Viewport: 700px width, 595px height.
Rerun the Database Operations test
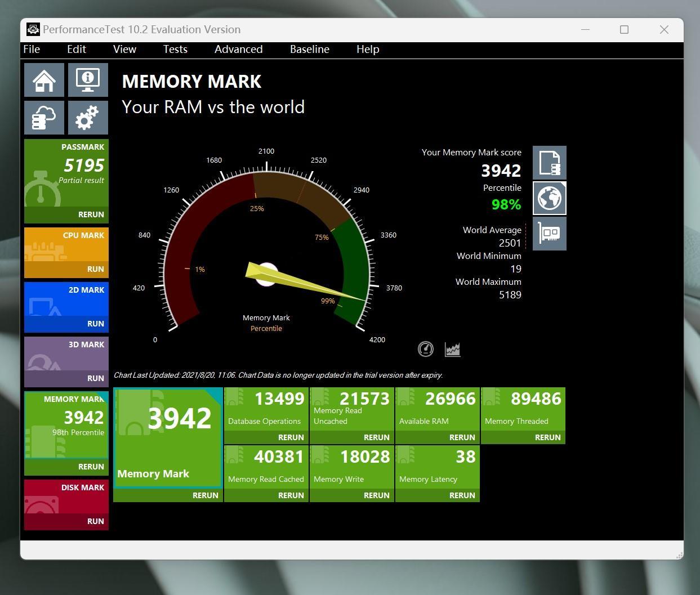[x=291, y=437]
